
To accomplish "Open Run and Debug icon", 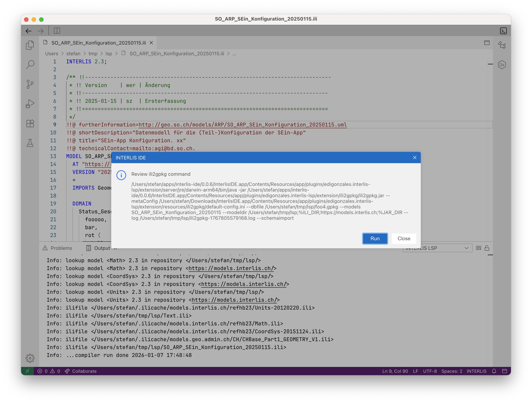I will (30, 104).
